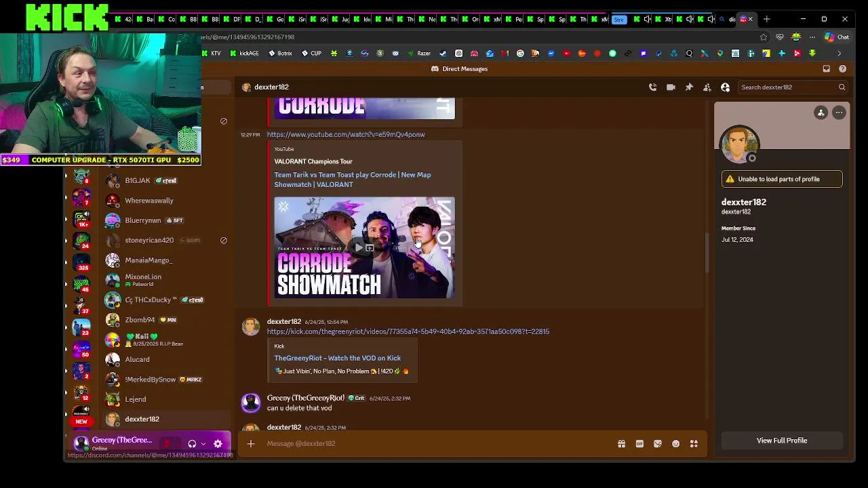868x488 pixels.
Task: Click View Full Profile button
Action: (x=782, y=441)
